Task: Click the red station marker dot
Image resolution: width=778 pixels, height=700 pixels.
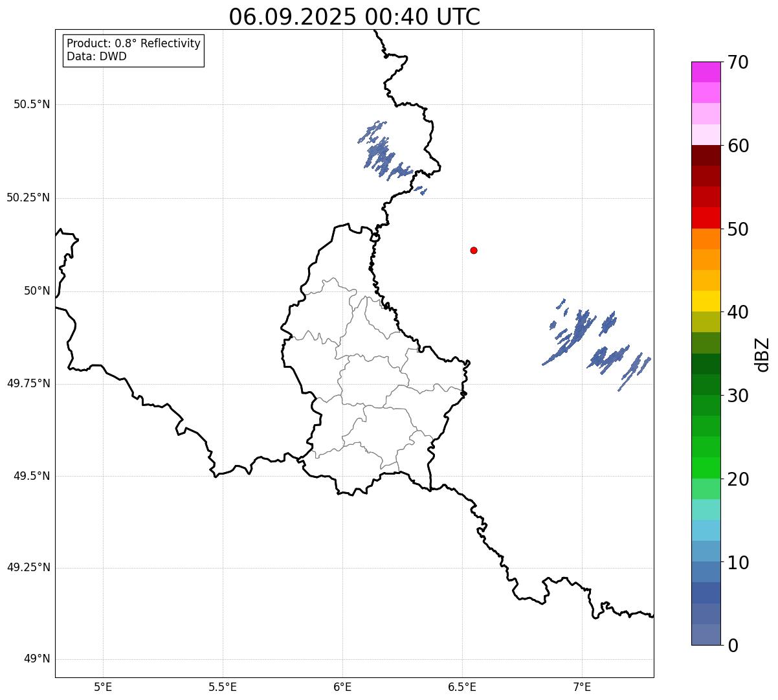Action: pos(474,250)
